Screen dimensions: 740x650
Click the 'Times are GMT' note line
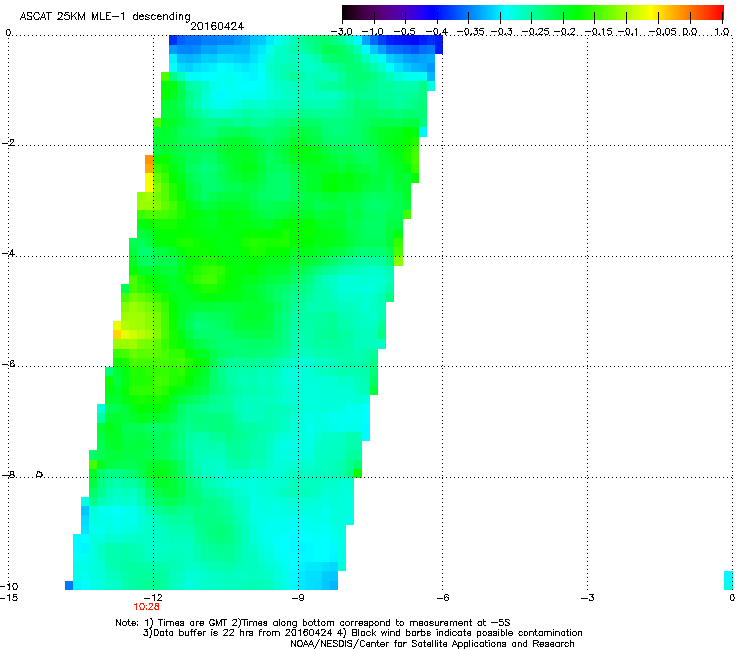click(x=313, y=623)
